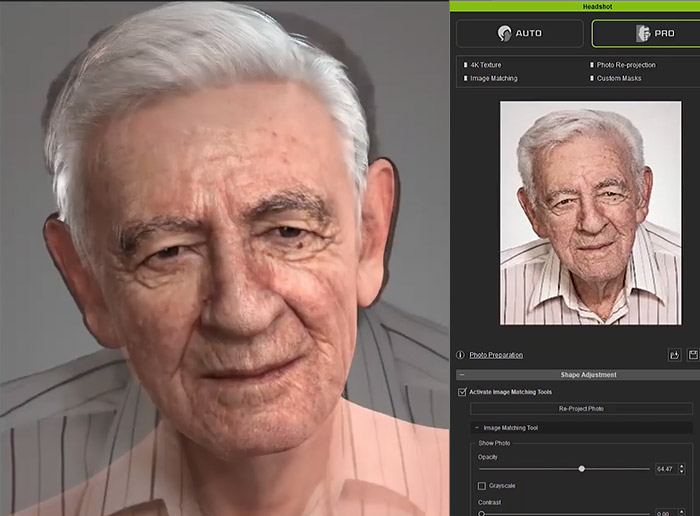Enable the Grayscale checkbox

click(x=482, y=486)
